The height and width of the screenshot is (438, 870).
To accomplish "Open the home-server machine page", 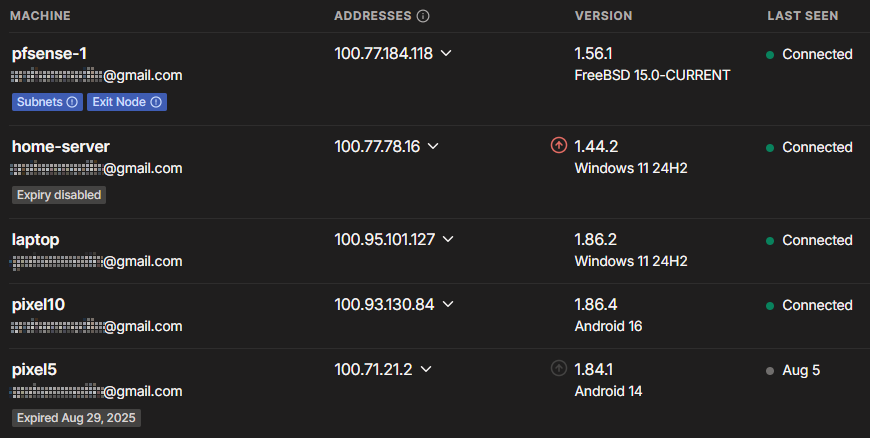I will (61, 147).
